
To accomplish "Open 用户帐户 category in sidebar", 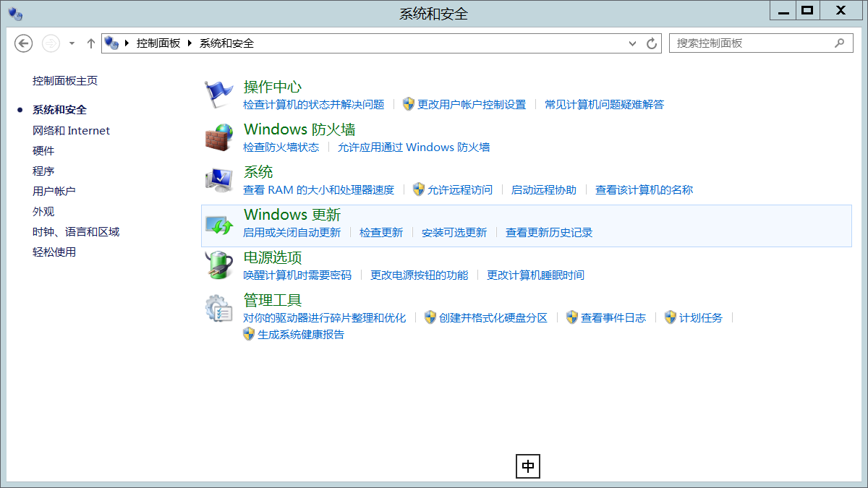I will (x=54, y=192).
